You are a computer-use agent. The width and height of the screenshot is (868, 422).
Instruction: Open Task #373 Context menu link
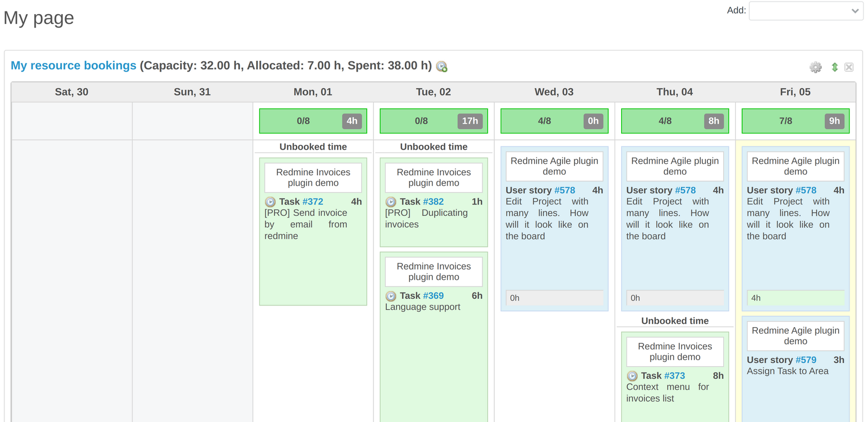click(675, 376)
